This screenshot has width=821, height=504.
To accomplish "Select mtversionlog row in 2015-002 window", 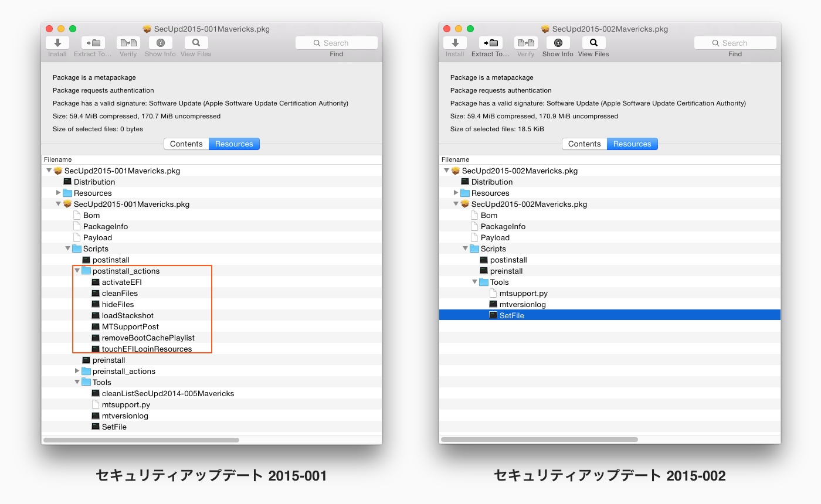I will (610, 304).
